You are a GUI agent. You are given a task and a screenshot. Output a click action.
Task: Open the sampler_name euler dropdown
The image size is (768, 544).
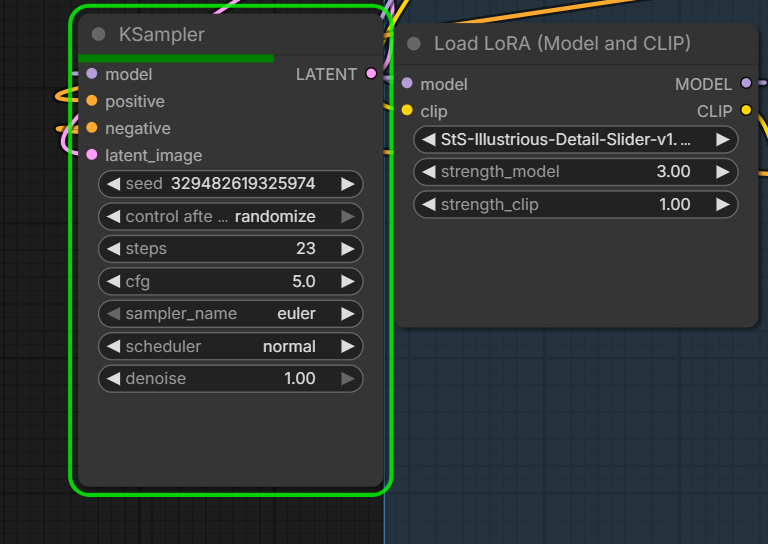coord(231,314)
